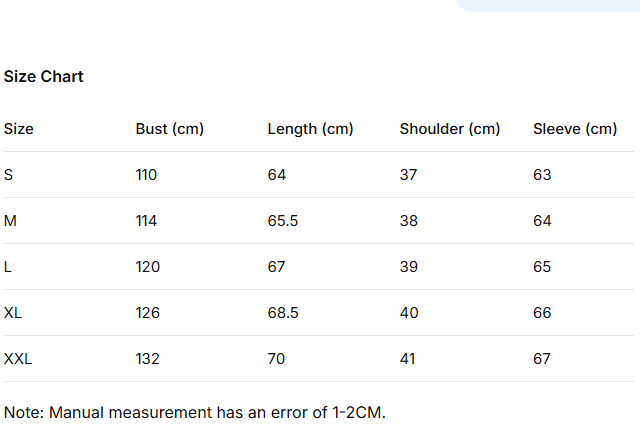
Task: Select the L size row label
Action: tap(8, 267)
